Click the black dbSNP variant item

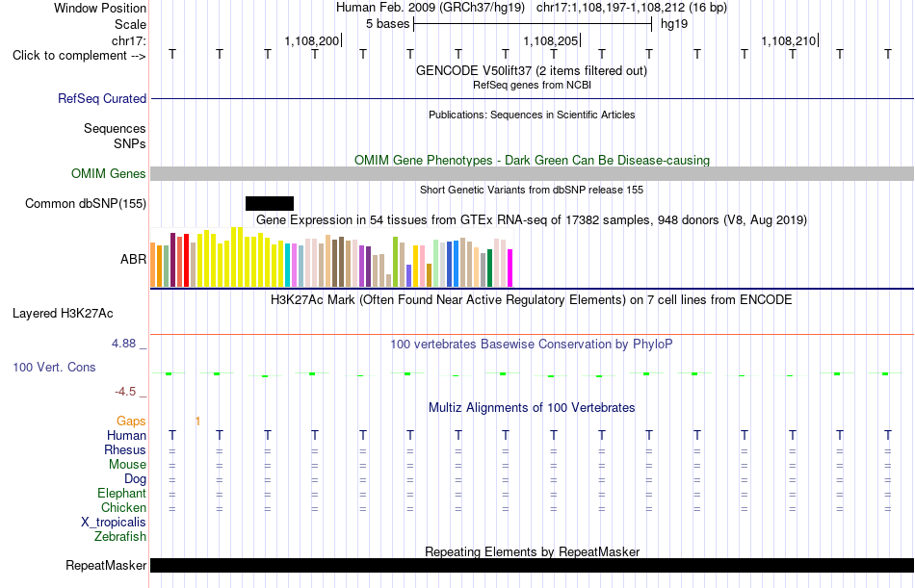pos(270,204)
